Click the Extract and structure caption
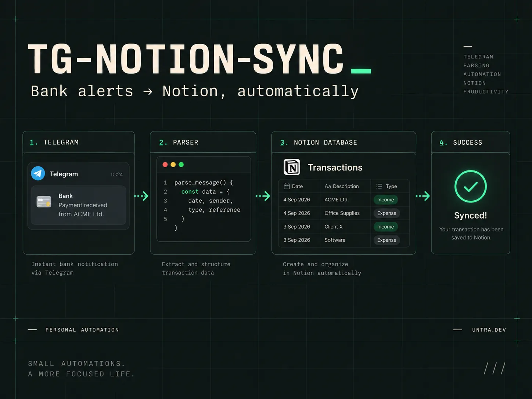 (x=196, y=269)
